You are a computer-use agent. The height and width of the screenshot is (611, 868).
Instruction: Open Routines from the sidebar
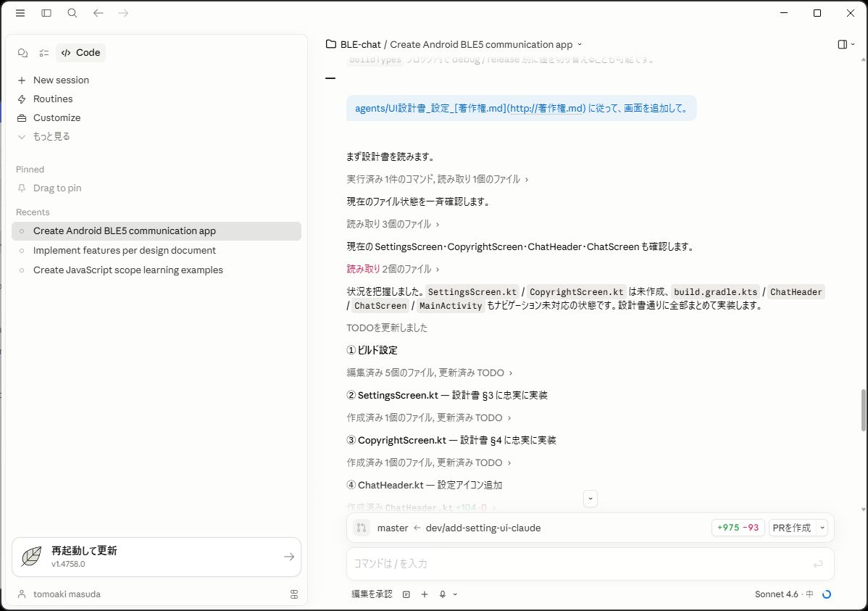click(53, 99)
